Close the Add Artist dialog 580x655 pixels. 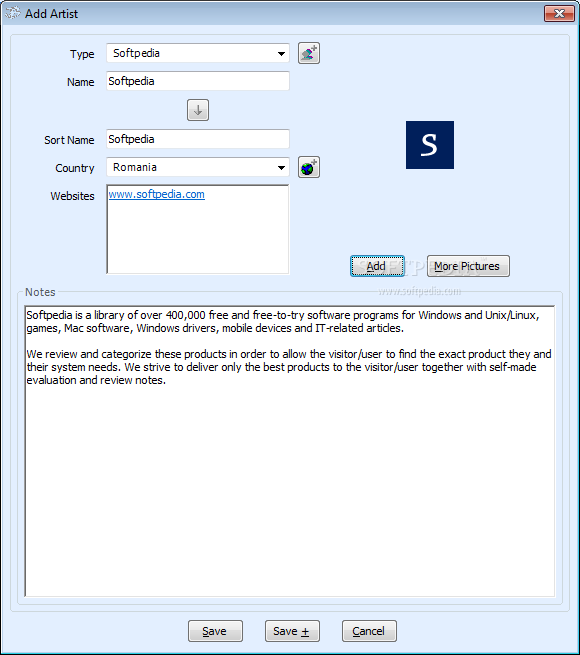tap(559, 13)
